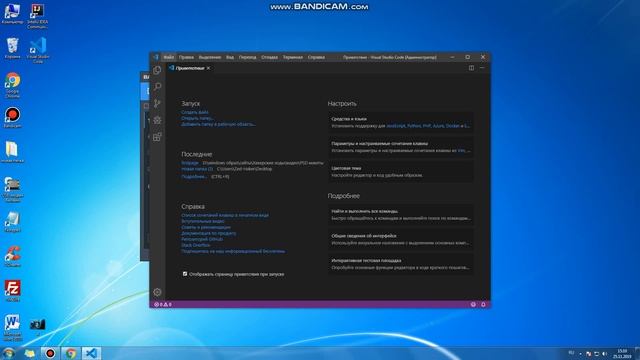Open the Manage gear in activity bar
The width and height of the screenshot is (640, 360).
[157, 292]
